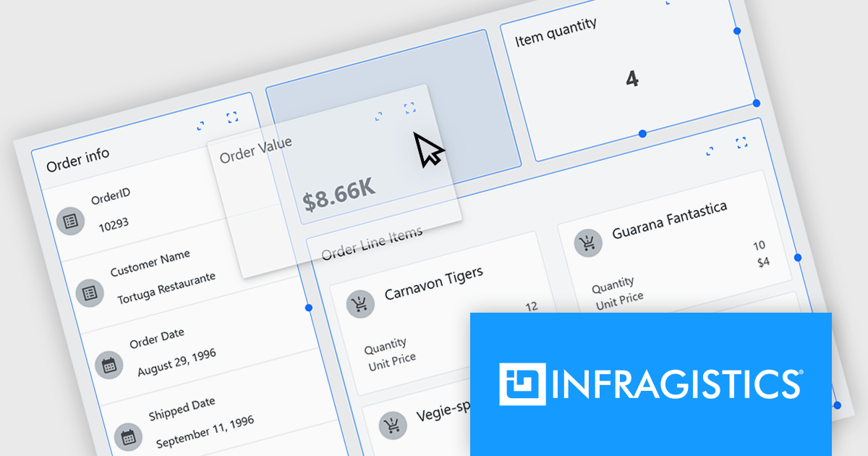Click the Customer Name list icon
Image resolution: width=868 pixels, height=456 pixels.
tap(89, 292)
